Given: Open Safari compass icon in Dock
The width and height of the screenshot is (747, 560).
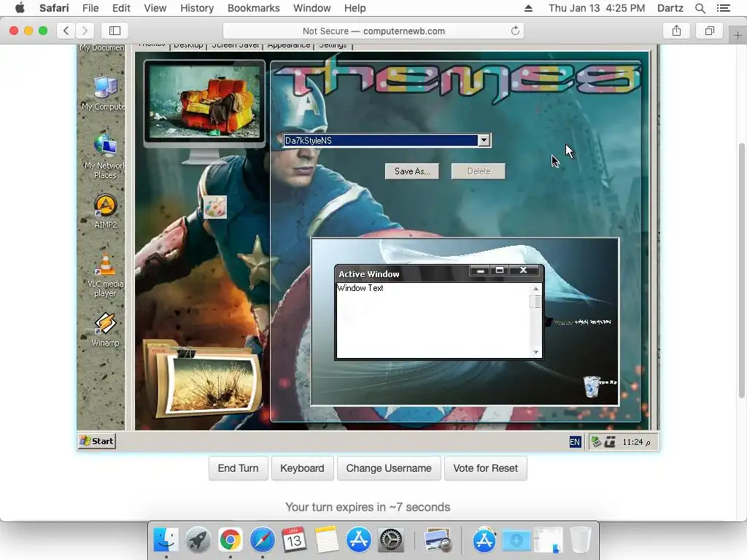Looking at the screenshot, I should coord(263,540).
